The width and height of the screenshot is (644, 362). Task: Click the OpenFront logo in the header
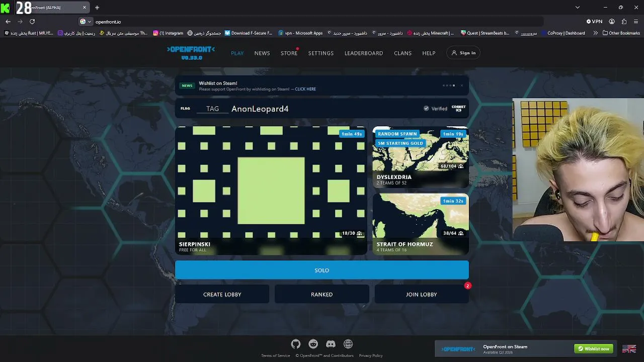(x=191, y=53)
